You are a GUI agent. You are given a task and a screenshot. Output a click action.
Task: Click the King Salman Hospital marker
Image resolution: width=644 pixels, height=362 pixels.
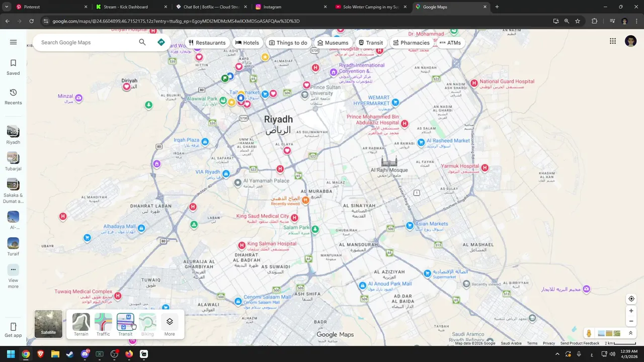point(242,245)
